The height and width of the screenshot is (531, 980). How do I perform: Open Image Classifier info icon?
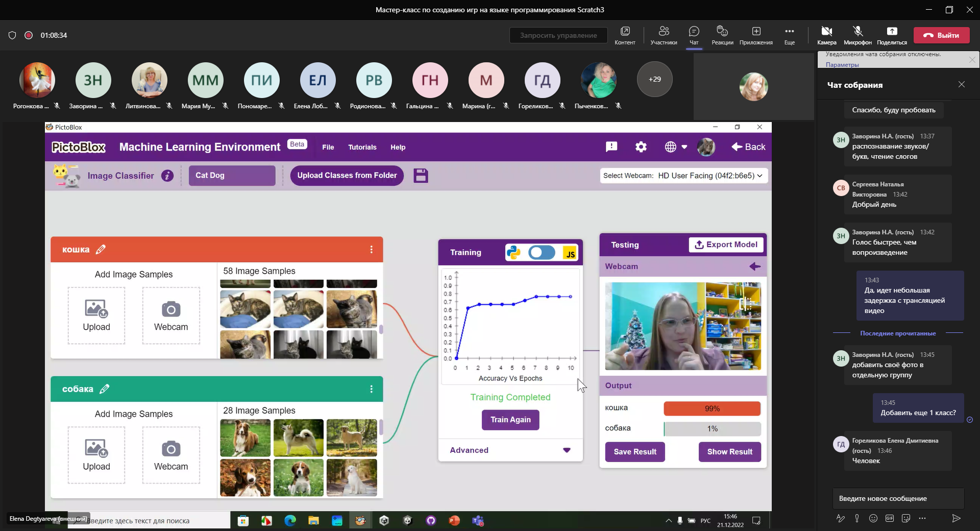click(x=167, y=176)
